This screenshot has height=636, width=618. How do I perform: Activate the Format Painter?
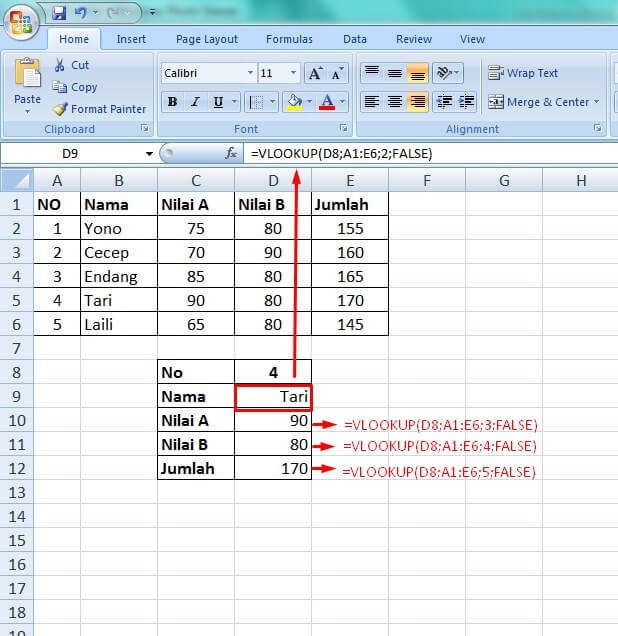[x=99, y=109]
